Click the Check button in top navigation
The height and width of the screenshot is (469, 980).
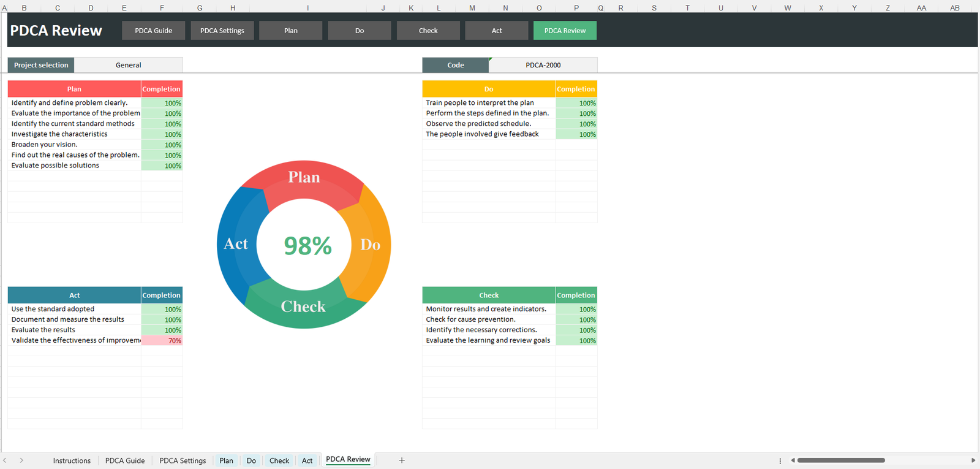[428, 31]
